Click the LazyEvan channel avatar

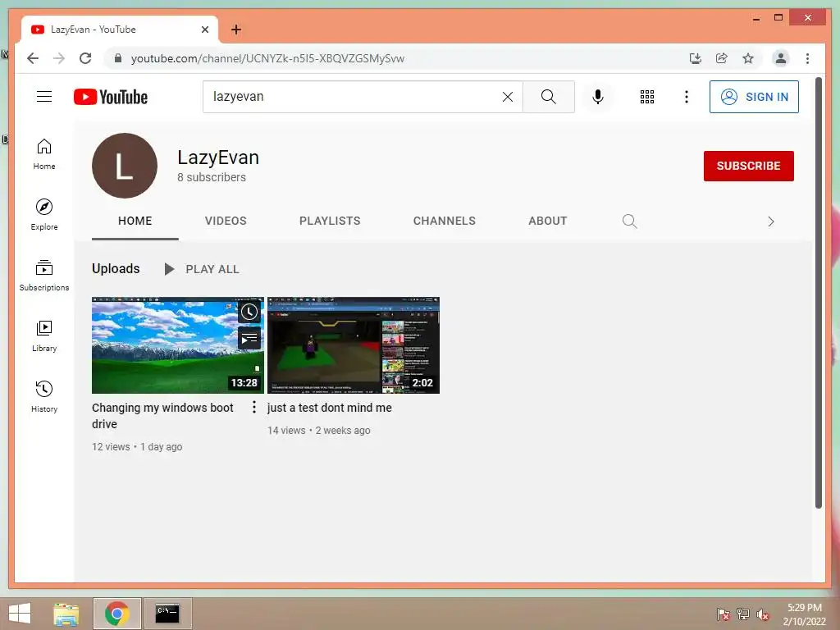[x=125, y=166]
